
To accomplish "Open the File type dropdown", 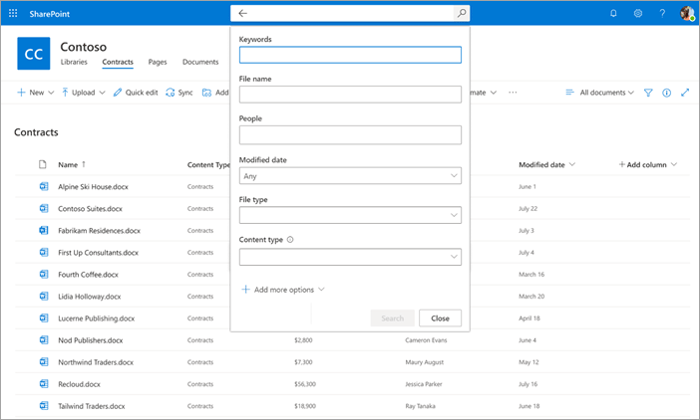I will [x=350, y=215].
